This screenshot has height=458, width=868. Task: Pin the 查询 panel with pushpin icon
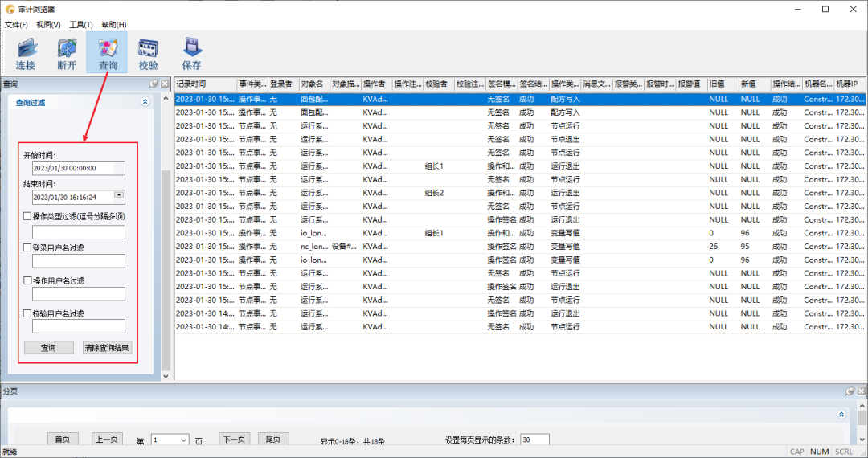154,84
